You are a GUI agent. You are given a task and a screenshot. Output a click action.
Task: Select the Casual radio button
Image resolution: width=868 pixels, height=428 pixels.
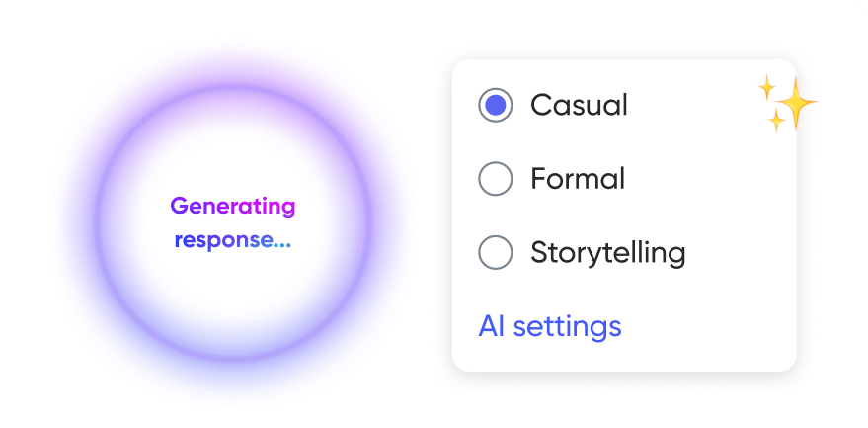pyautogui.click(x=495, y=105)
